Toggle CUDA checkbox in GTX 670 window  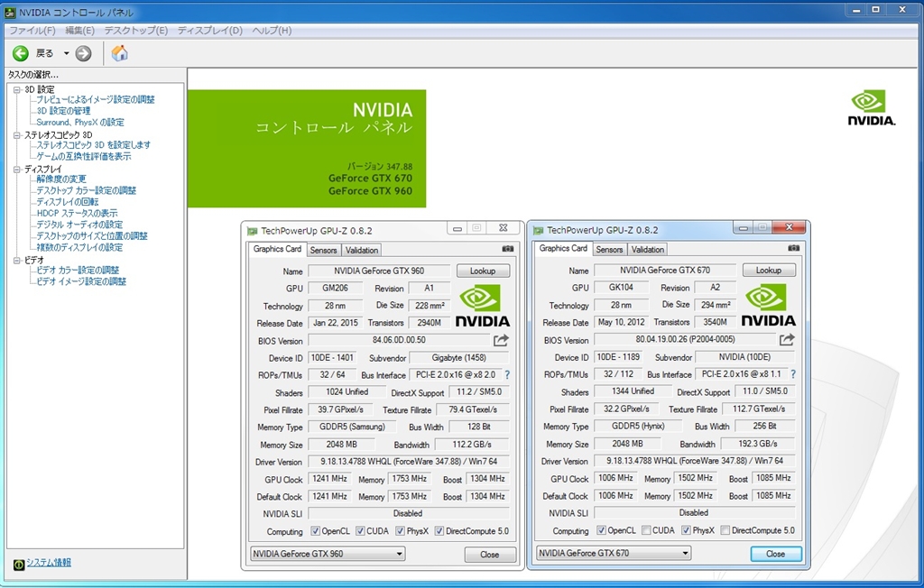tap(645, 530)
